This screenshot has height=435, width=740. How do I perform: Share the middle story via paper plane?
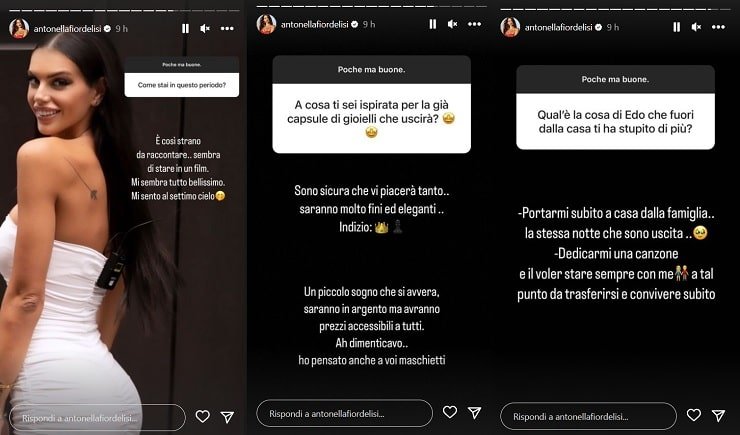(474, 412)
